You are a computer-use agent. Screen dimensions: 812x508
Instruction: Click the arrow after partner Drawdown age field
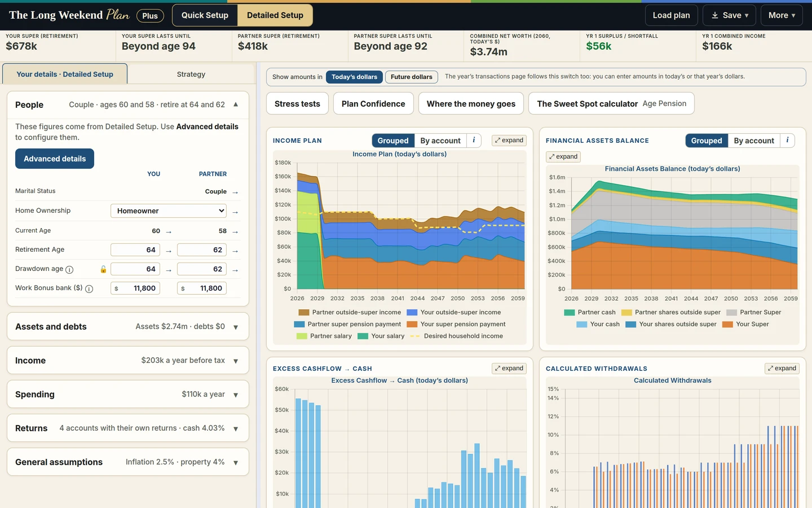pyautogui.click(x=235, y=270)
